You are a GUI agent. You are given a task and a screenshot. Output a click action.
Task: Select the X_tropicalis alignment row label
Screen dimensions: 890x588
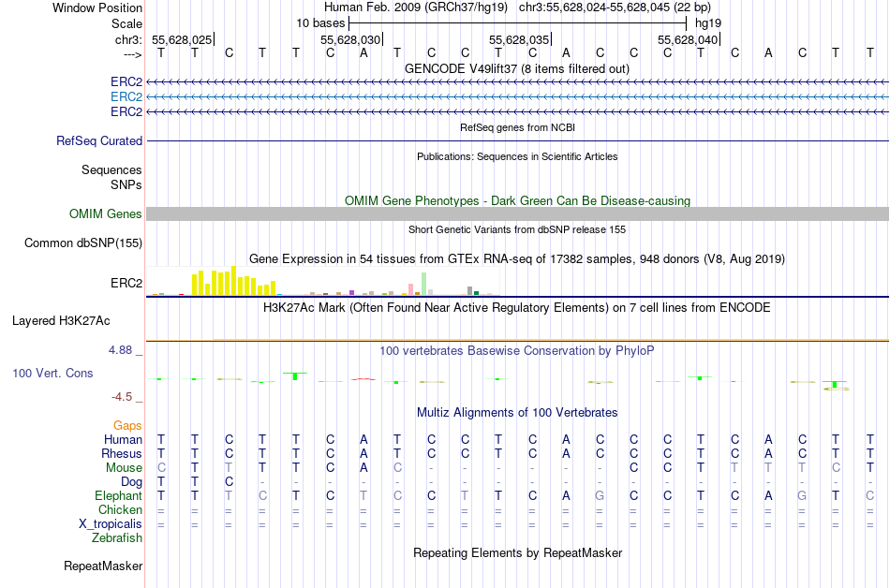111,524
